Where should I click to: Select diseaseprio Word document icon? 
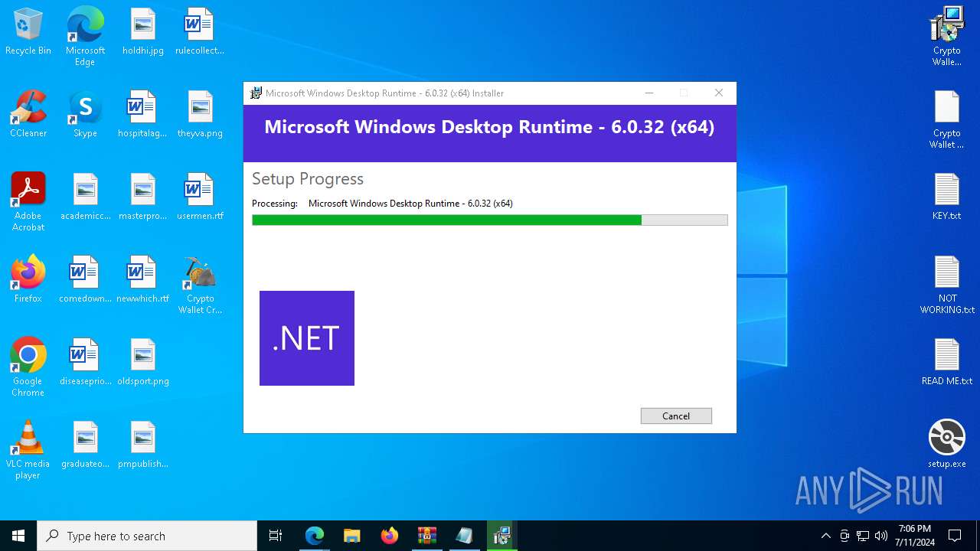(86, 363)
